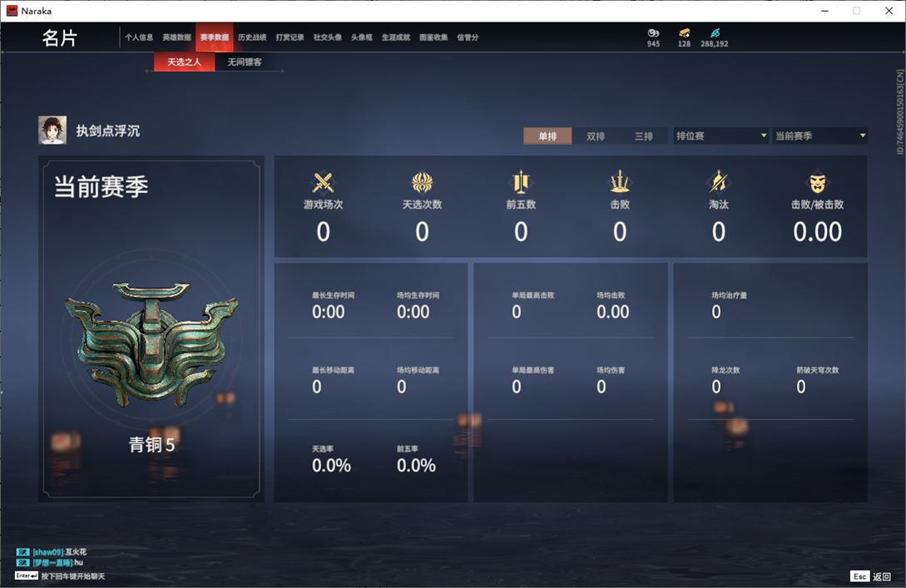
Task: Click the 单局最高伤害 stat
Action: 532,381
